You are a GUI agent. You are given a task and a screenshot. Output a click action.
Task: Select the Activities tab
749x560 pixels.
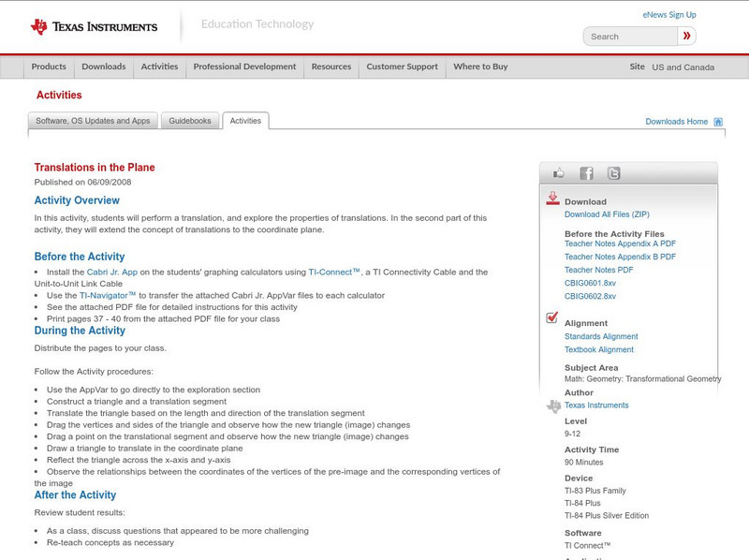[x=245, y=121]
